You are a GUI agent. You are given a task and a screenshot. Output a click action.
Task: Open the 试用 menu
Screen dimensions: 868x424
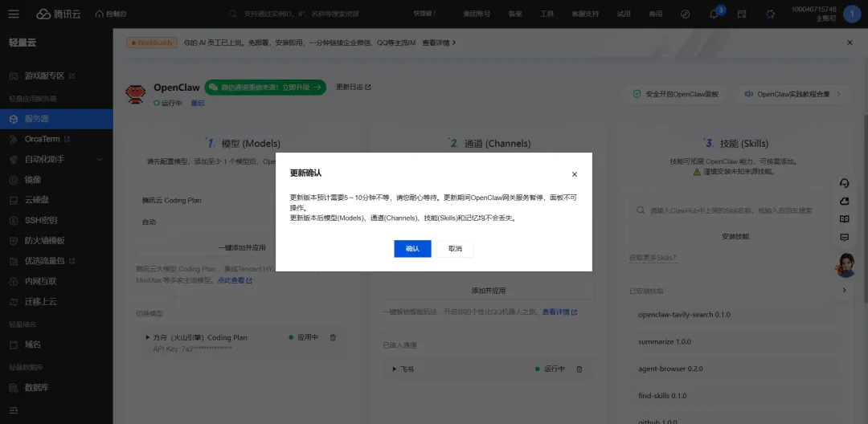624,14
